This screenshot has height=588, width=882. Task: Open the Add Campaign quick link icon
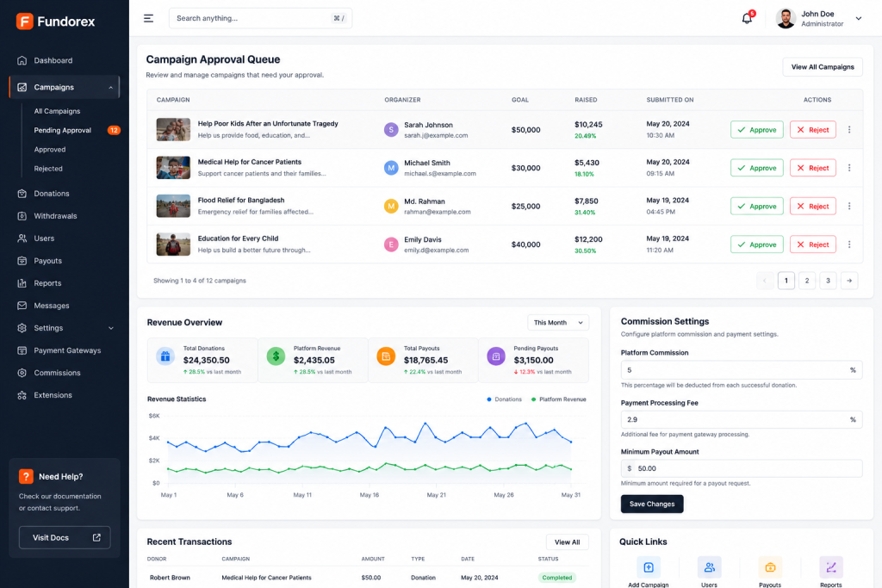click(649, 567)
